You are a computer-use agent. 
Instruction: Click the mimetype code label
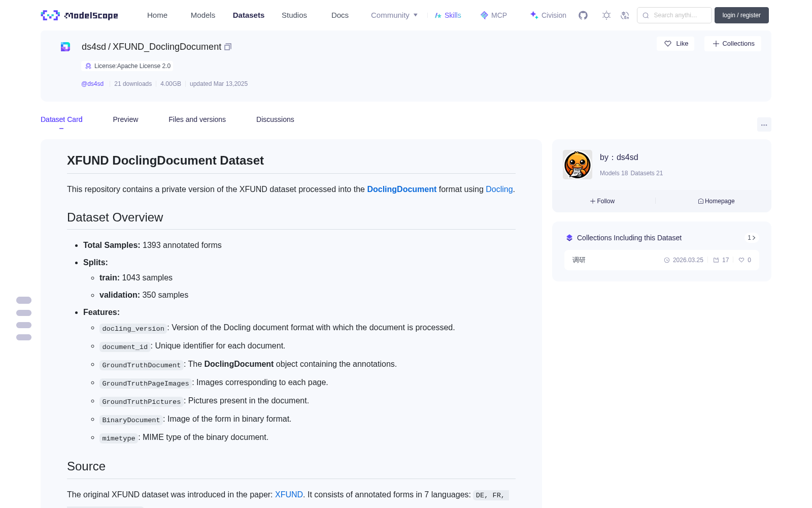tap(118, 438)
